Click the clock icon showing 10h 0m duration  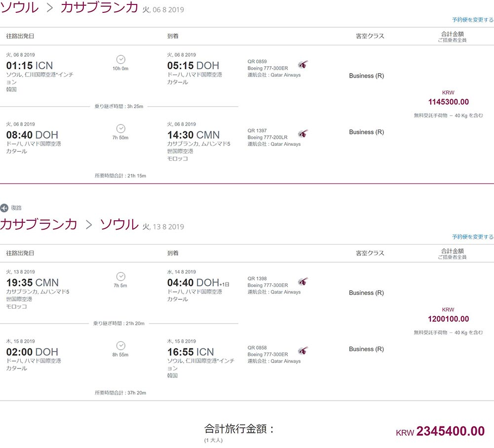click(x=120, y=60)
